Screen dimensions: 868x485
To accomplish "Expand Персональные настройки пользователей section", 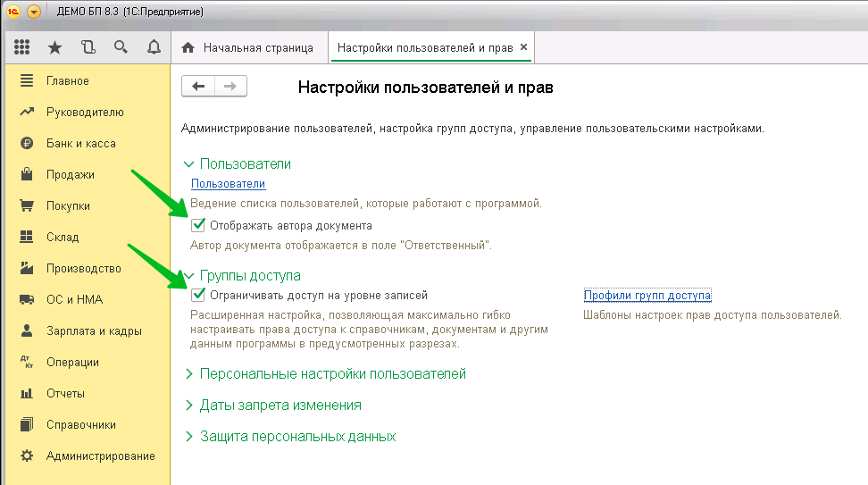I will click(188, 374).
